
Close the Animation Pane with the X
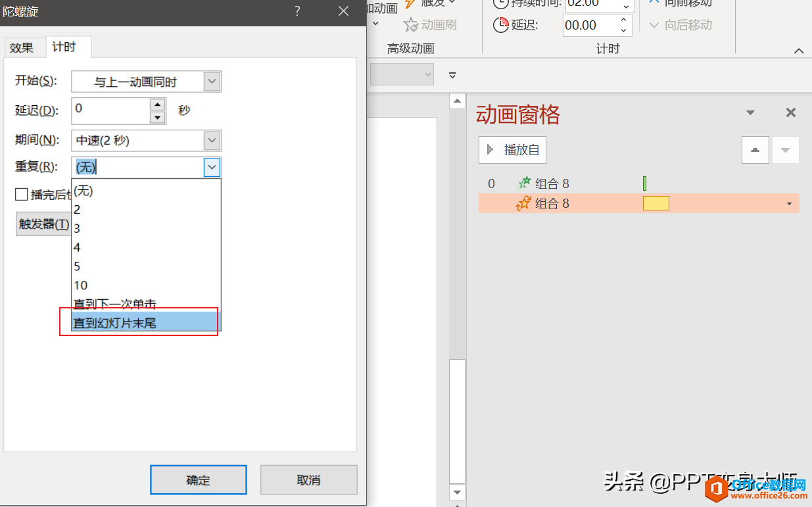click(x=791, y=112)
